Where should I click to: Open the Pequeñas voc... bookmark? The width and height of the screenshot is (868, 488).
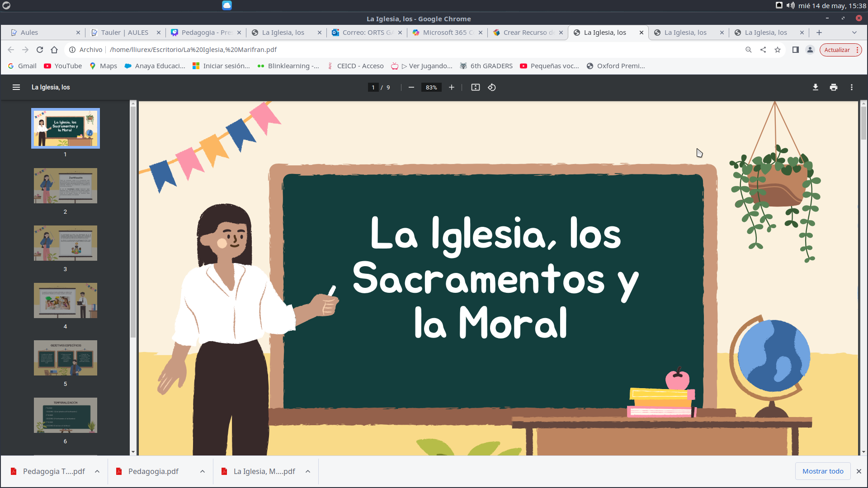(550, 66)
